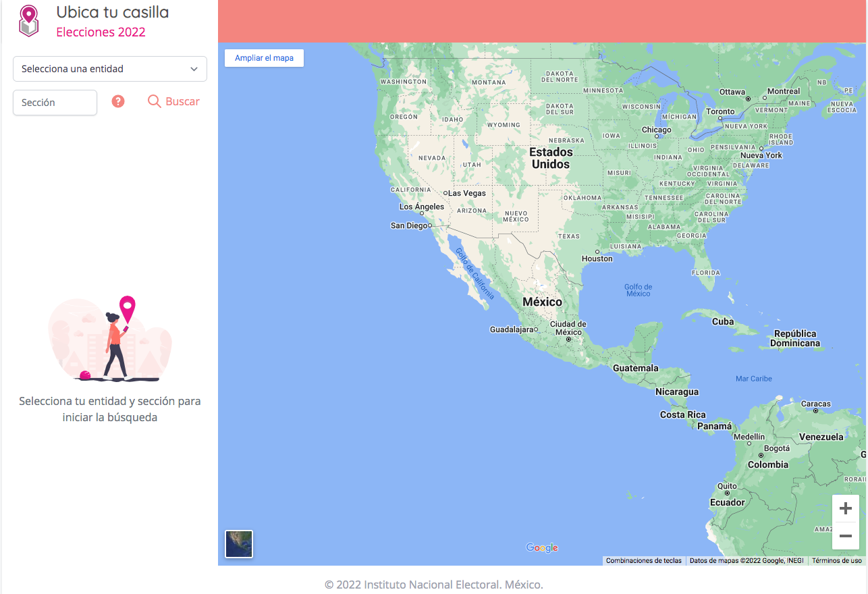Click the Google logo on the map
This screenshot has height=594, width=868.
(542, 547)
